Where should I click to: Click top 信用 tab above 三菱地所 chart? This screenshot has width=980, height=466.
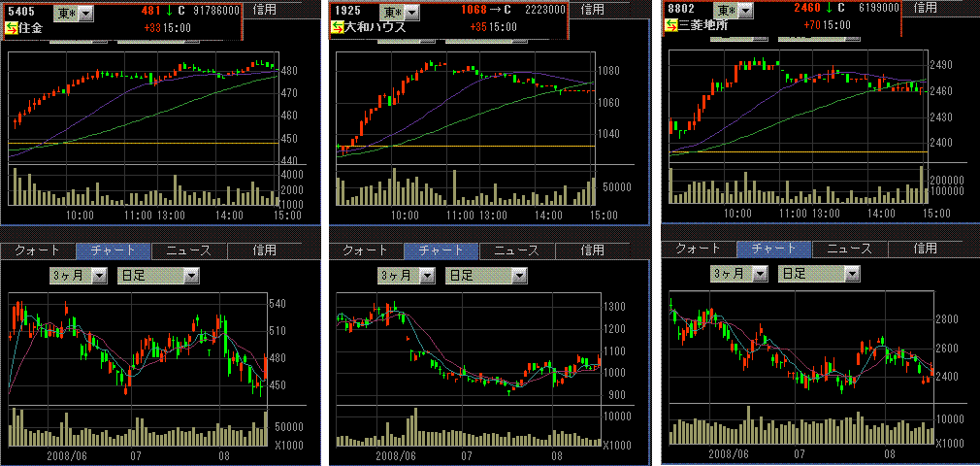pyautogui.click(x=926, y=7)
